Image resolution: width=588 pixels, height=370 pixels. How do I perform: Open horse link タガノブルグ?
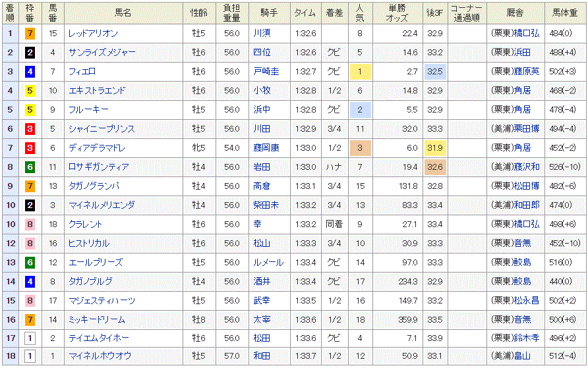point(90,282)
